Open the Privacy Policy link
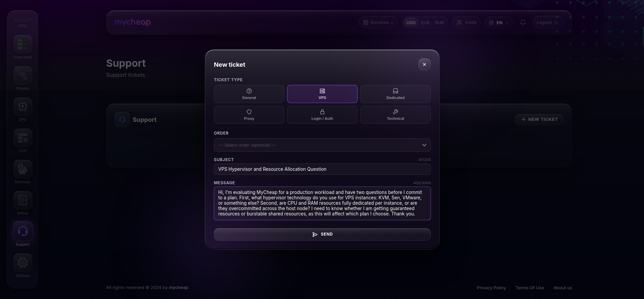 point(491,288)
